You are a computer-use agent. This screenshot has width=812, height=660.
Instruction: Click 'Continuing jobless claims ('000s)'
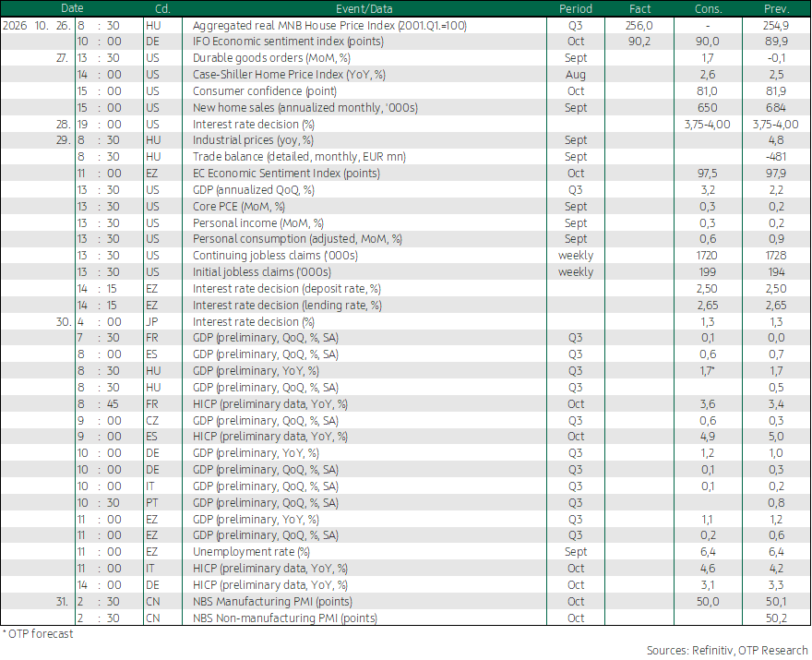click(x=275, y=256)
